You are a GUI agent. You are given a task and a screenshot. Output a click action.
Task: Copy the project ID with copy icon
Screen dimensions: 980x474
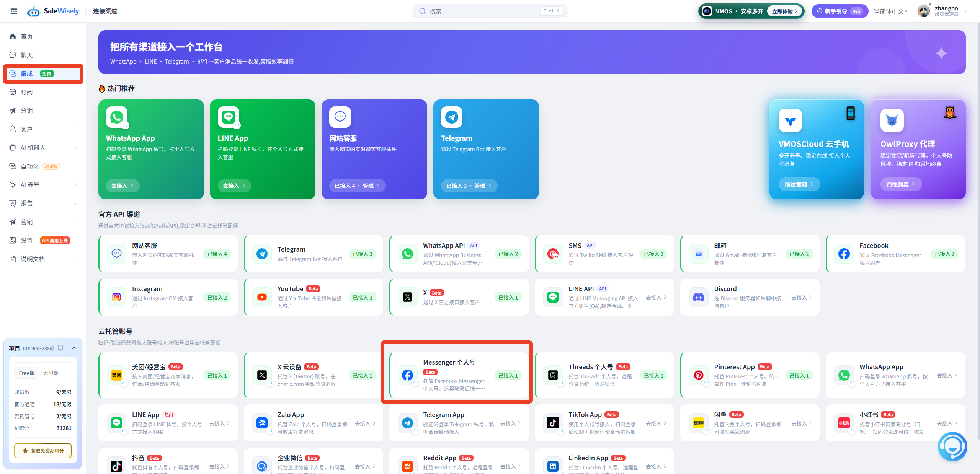(60, 348)
